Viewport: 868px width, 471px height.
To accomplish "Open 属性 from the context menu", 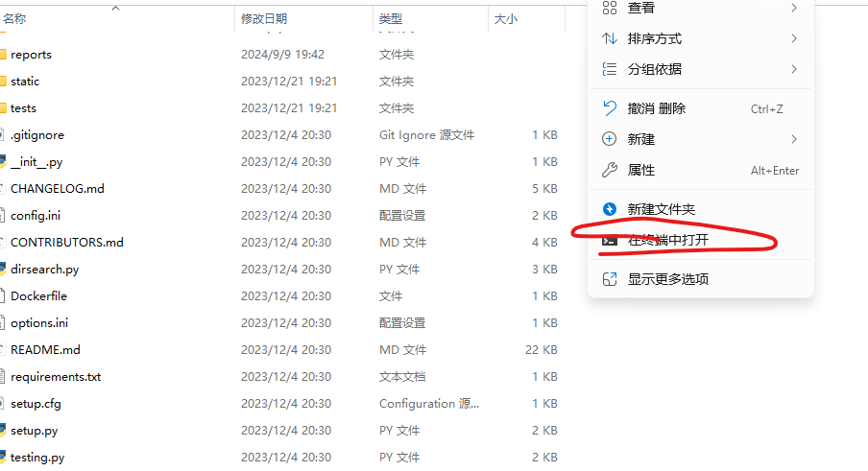I will pos(701,170).
